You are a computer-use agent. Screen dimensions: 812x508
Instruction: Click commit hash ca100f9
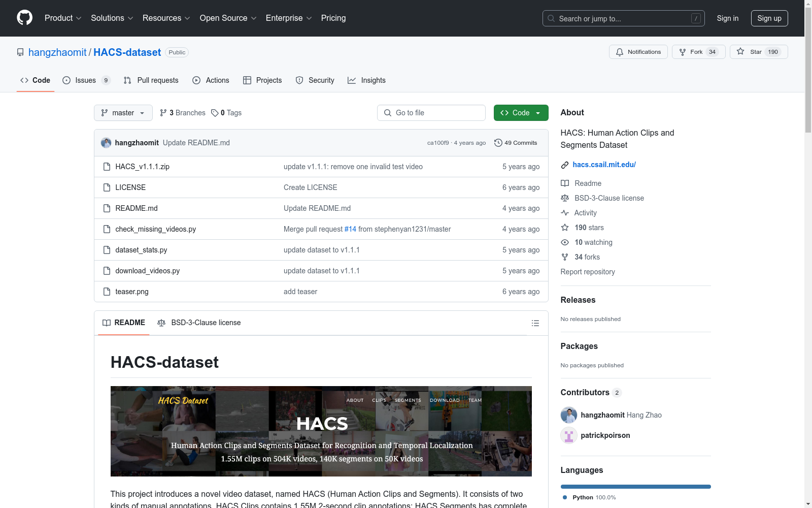pyautogui.click(x=438, y=143)
